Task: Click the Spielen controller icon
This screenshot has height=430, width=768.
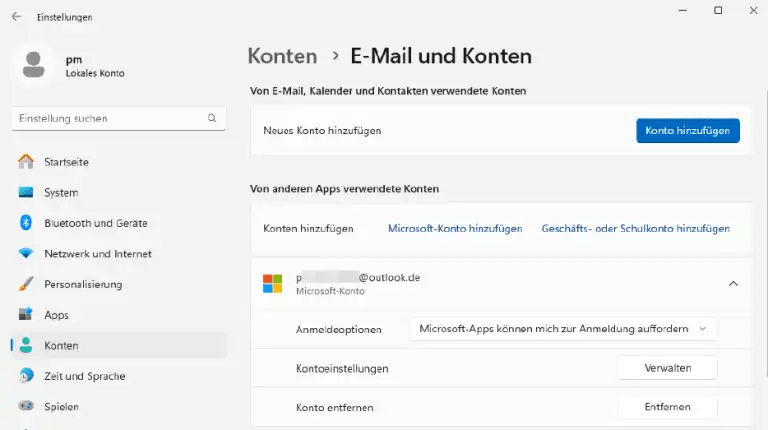Action: tap(26, 407)
